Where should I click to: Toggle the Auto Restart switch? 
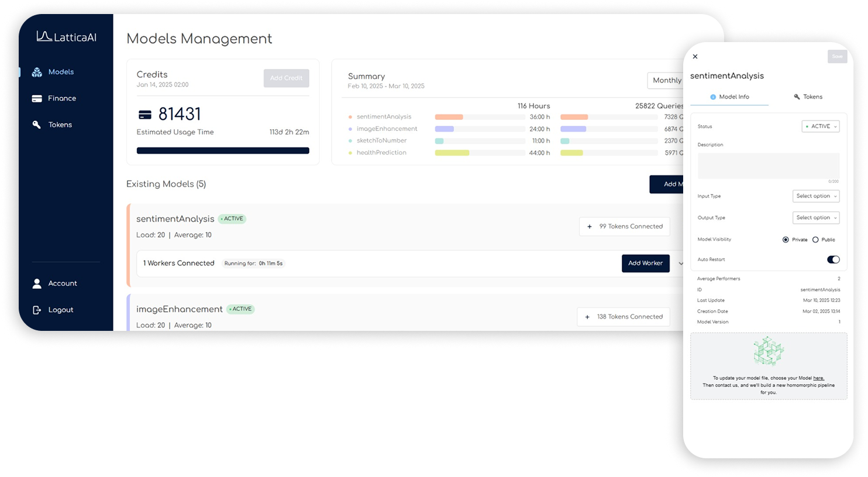pyautogui.click(x=833, y=260)
